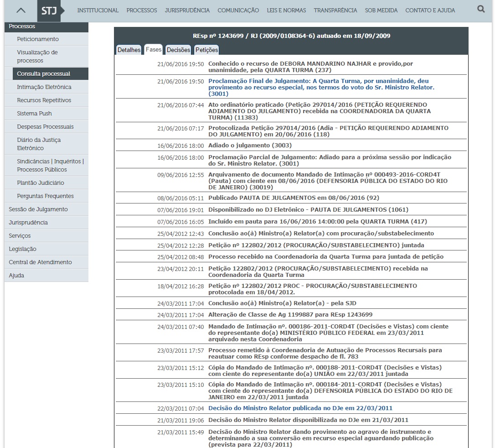
Task: Click Perguntas Frequentes in sidebar
Action: [45, 196]
